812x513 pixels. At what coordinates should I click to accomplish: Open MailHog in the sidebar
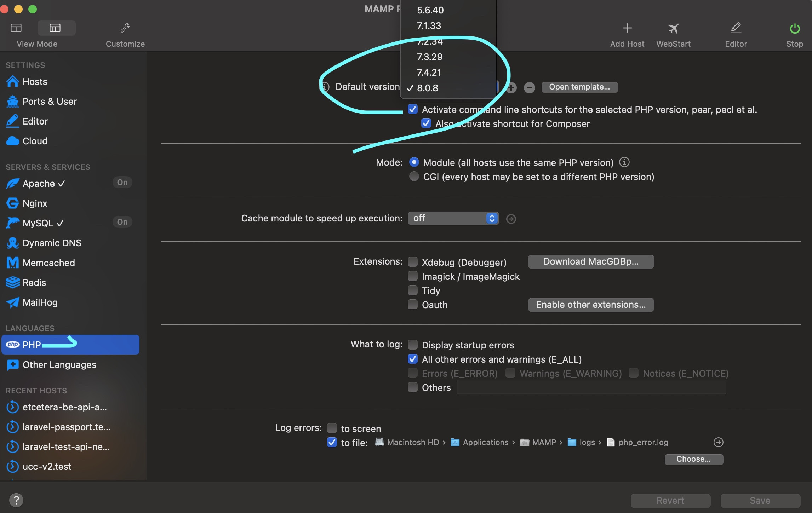point(40,302)
